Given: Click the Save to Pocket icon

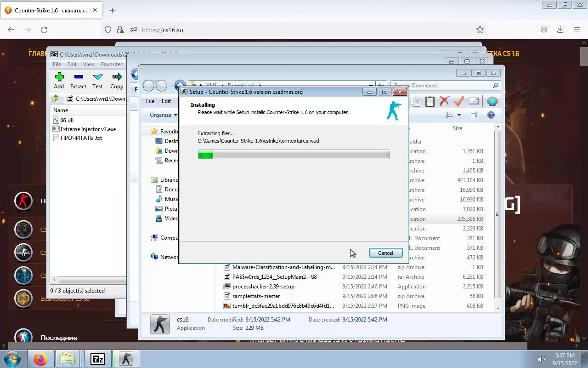Looking at the screenshot, I should (x=544, y=30).
